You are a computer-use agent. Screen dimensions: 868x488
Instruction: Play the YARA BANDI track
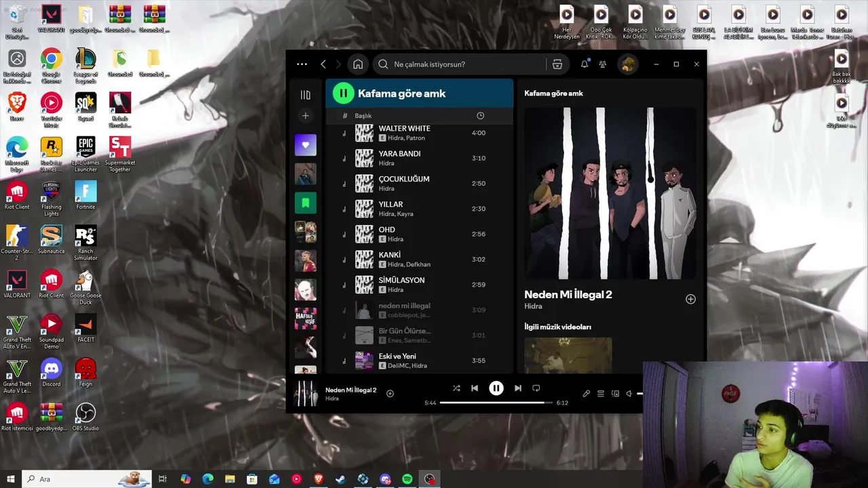pyautogui.click(x=419, y=158)
